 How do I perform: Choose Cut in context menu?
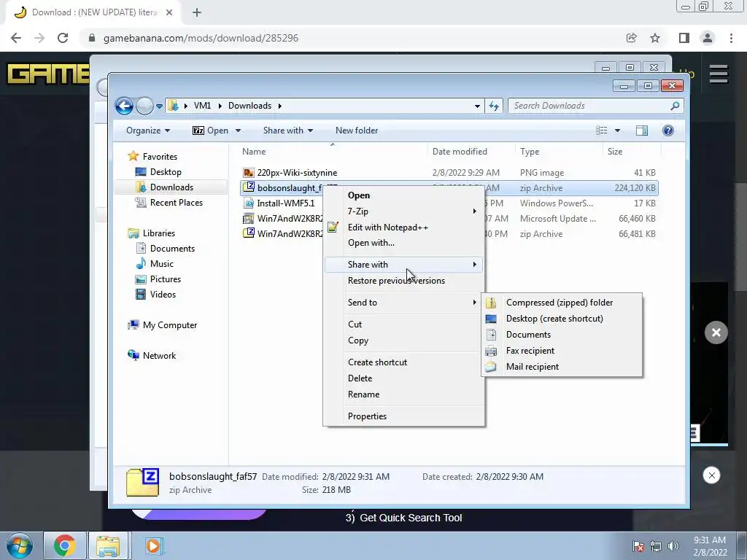(404, 324)
